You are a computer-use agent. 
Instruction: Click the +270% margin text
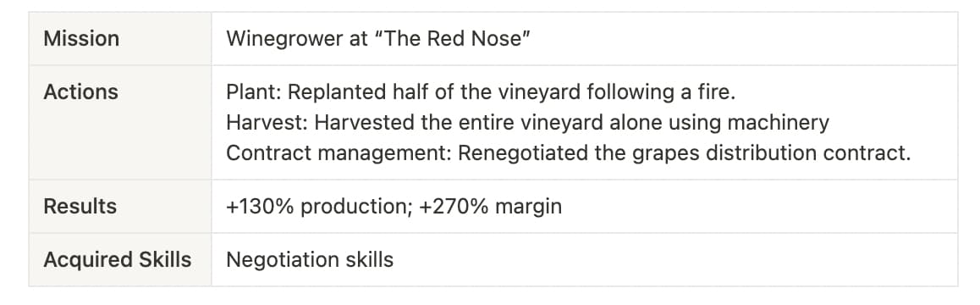point(487,207)
